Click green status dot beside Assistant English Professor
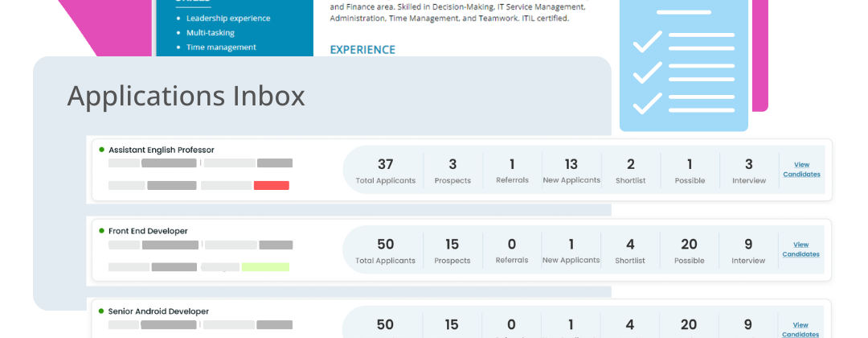 point(101,150)
